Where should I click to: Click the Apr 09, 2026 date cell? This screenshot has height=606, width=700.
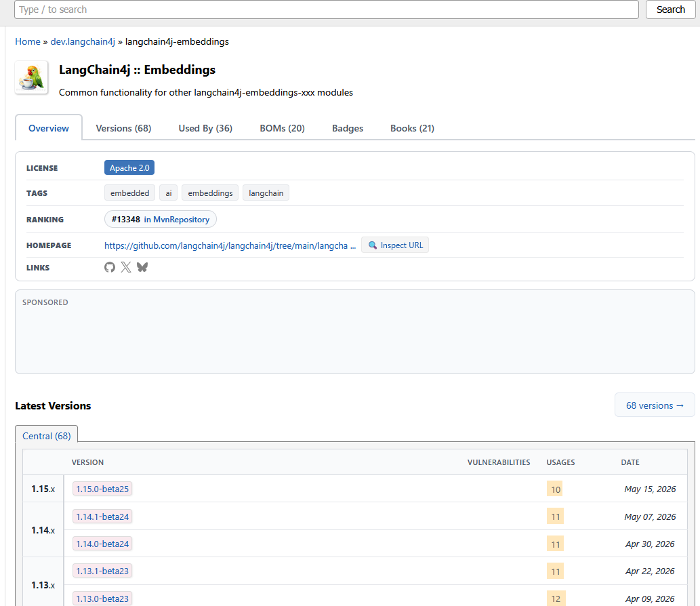[650, 599]
